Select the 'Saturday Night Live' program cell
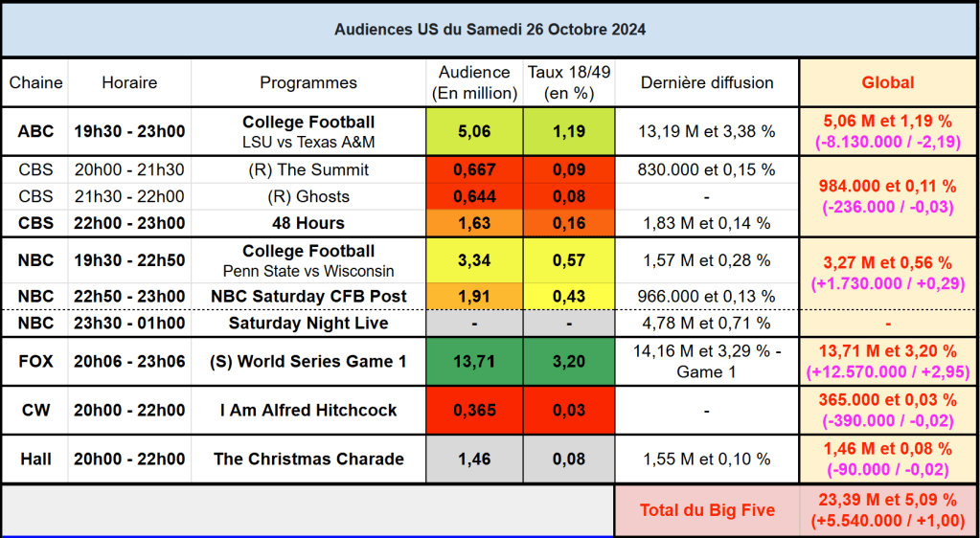 [x=308, y=324]
